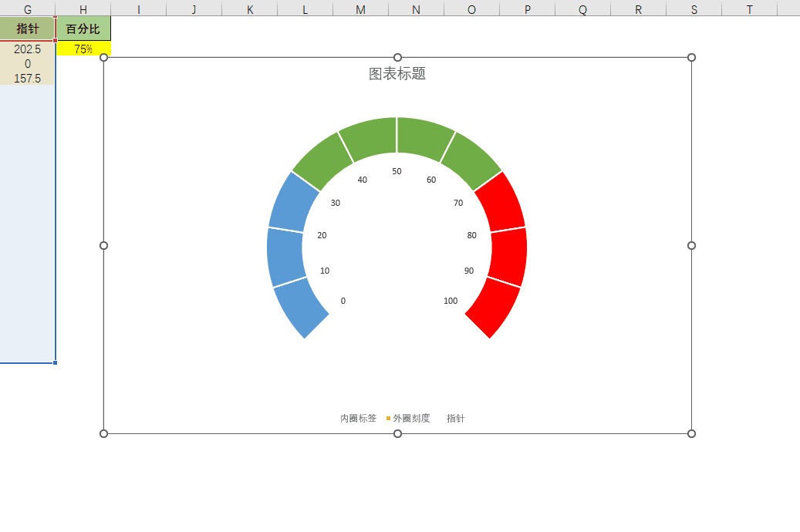Click the 内圈标签 legend entry
This screenshot has width=800, height=532.
(x=358, y=419)
